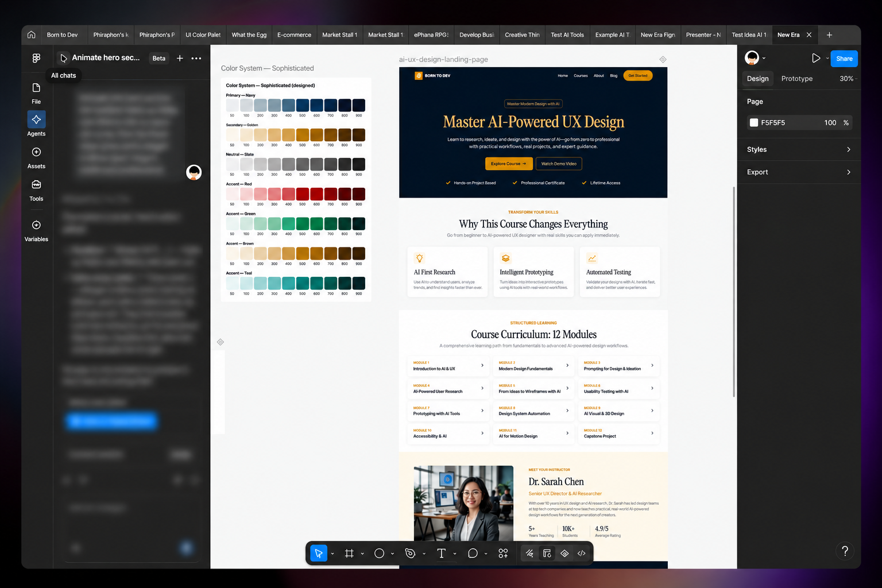Open the Born to Dev tab
The image size is (882, 588).
point(62,34)
